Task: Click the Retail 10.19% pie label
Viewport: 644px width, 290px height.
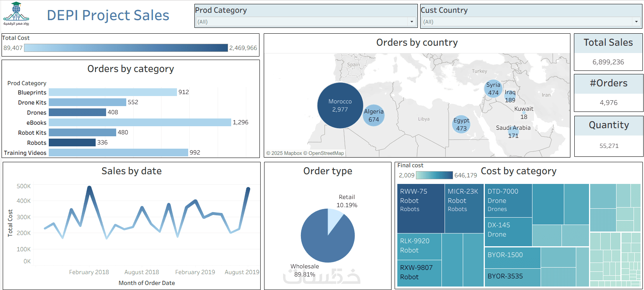Action: click(x=347, y=201)
